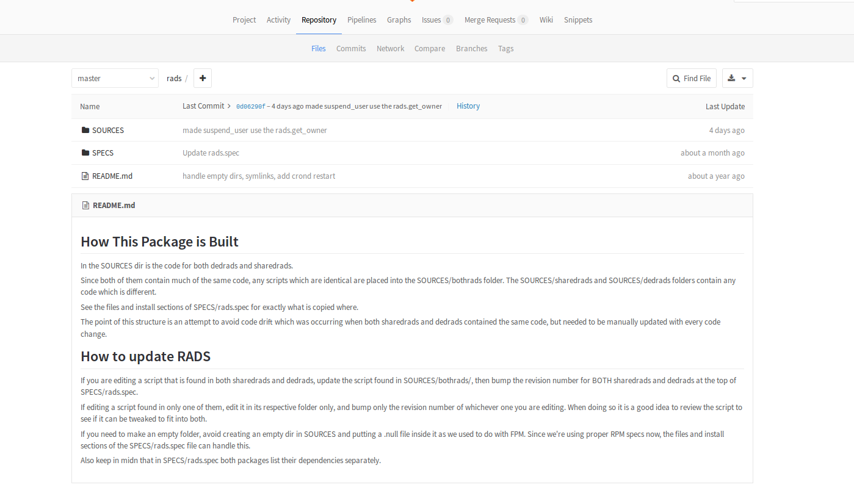Expand the download format caret
Viewport: 854px width, 504px height.
tap(744, 78)
